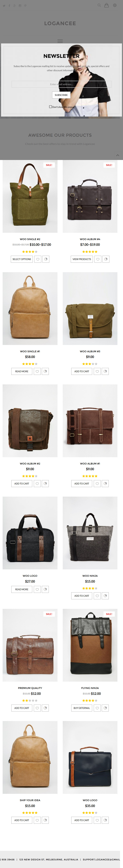Click Select Options for Woo Single #2

click(x=22, y=259)
